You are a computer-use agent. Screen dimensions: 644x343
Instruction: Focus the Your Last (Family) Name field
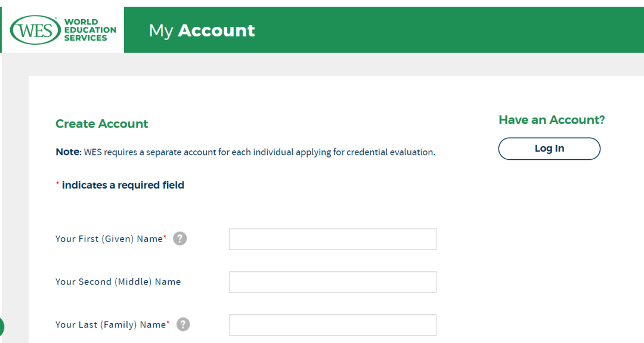coord(333,325)
